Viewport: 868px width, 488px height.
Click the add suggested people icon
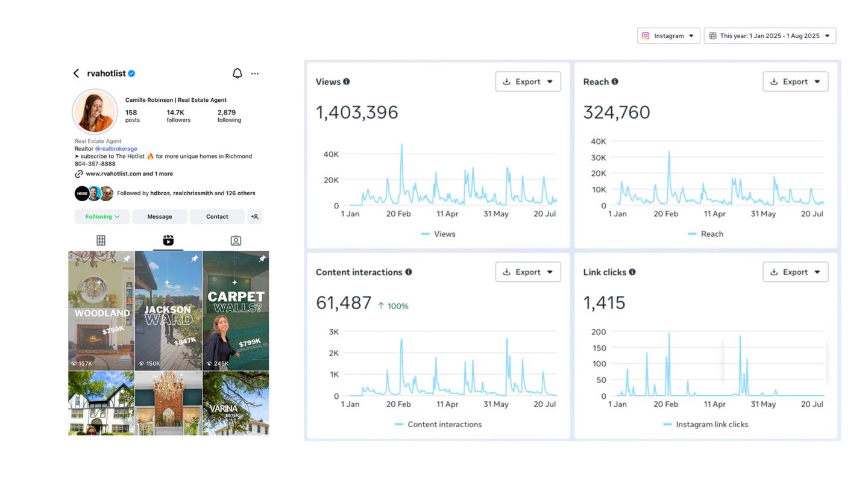[x=255, y=217]
